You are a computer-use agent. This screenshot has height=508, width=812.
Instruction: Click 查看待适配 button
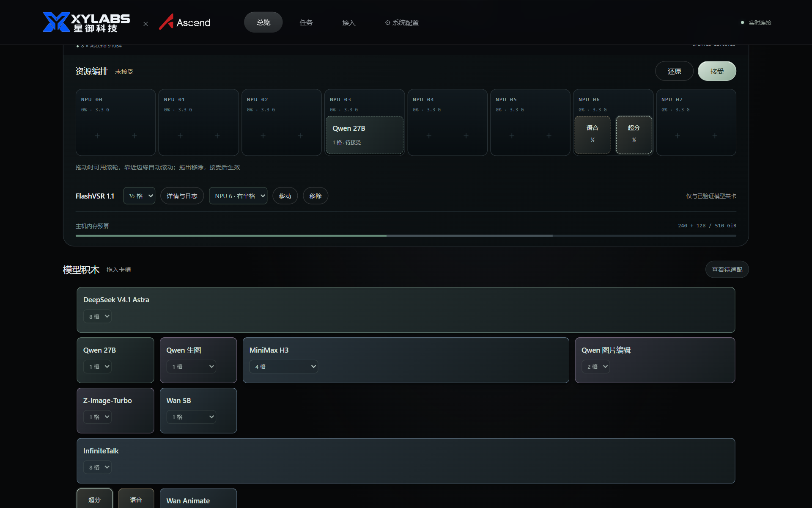(727, 269)
